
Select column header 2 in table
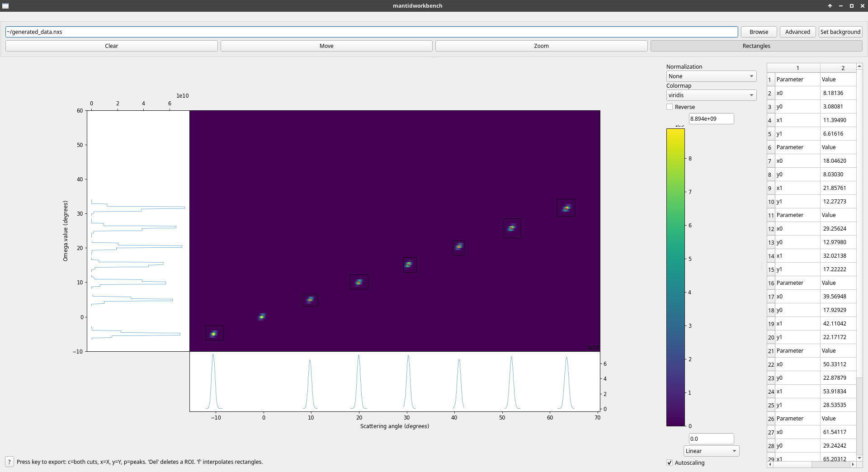tap(843, 68)
